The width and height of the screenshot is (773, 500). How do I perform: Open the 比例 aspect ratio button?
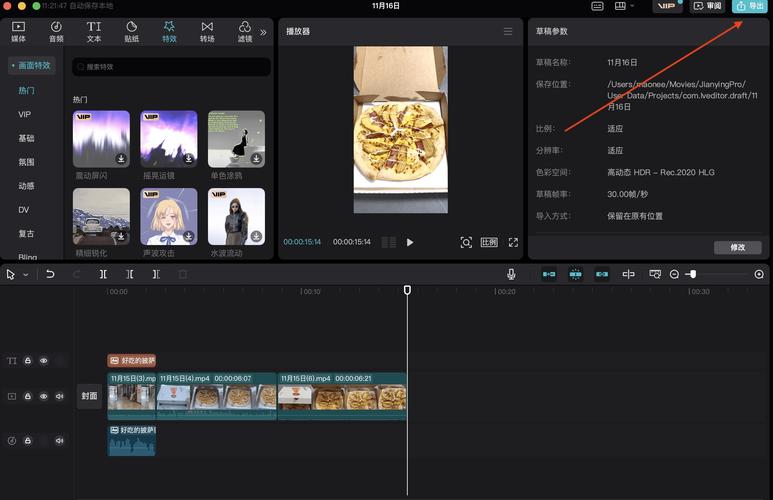pos(489,242)
